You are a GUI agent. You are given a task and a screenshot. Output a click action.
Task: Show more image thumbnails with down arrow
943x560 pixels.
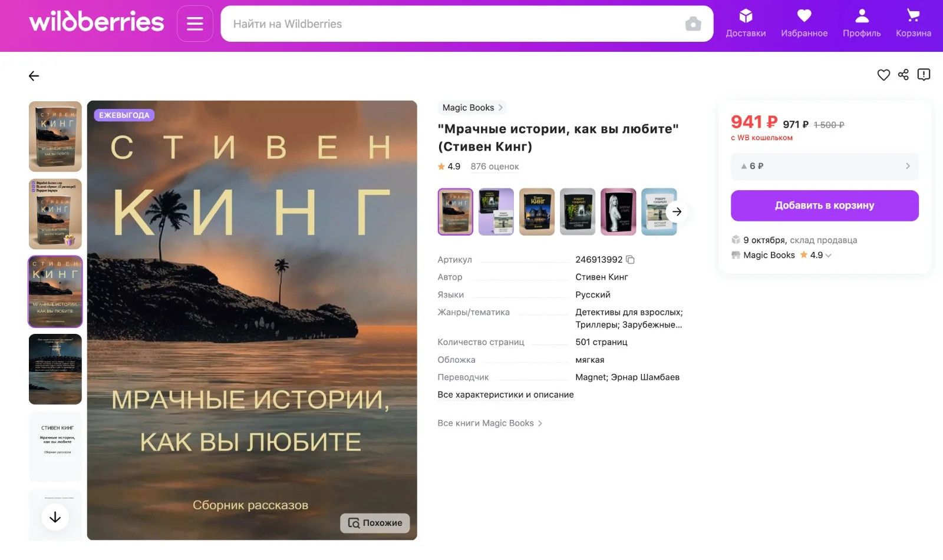(x=55, y=517)
